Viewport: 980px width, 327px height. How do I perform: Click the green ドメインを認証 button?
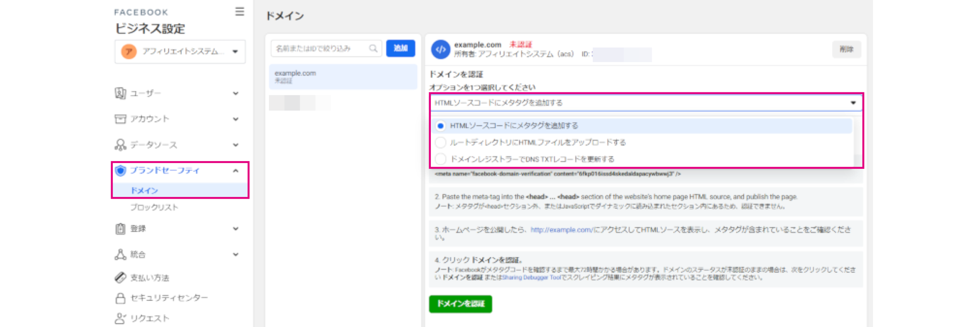[461, 304]
